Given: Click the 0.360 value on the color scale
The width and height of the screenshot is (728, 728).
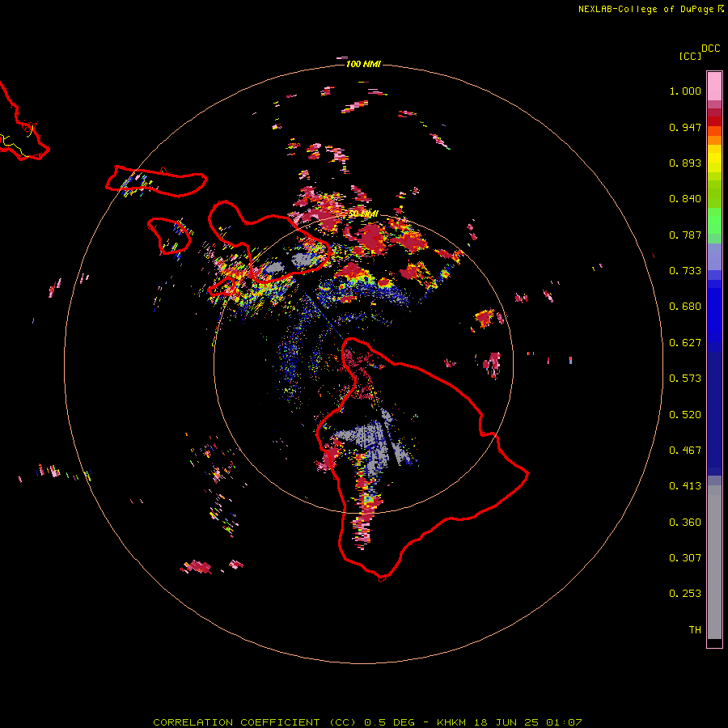Looking at the screenshot, I should point(685,523).
